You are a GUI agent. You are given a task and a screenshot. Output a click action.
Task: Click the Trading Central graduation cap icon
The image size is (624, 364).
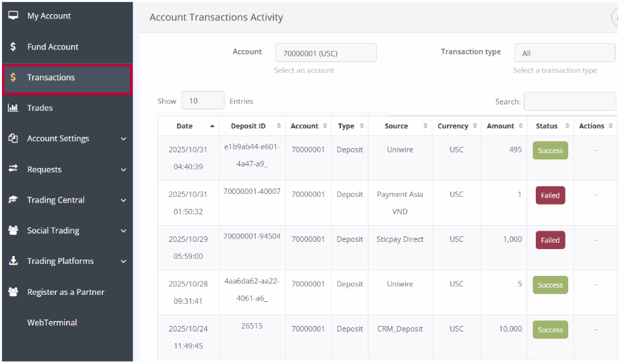tap(13, 200)
